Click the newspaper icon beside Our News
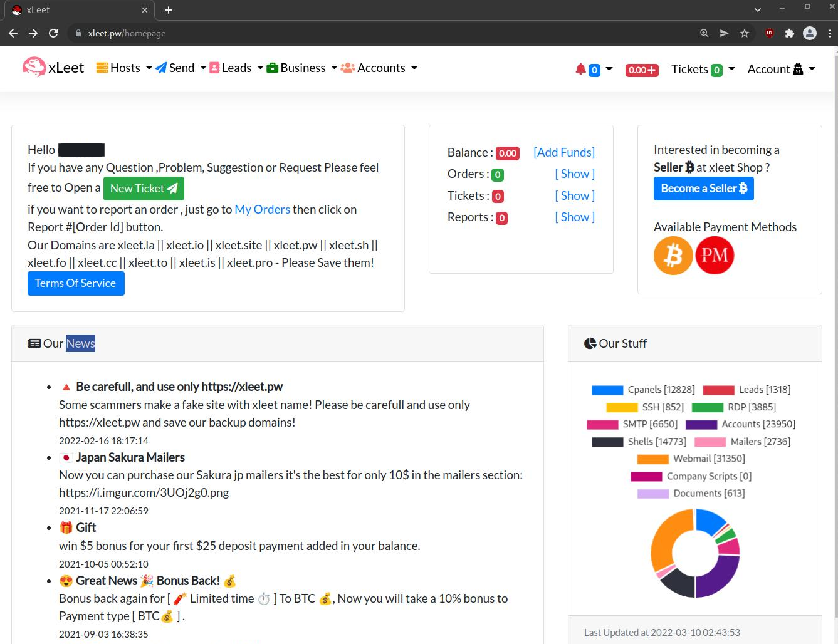 click(34, 343)
